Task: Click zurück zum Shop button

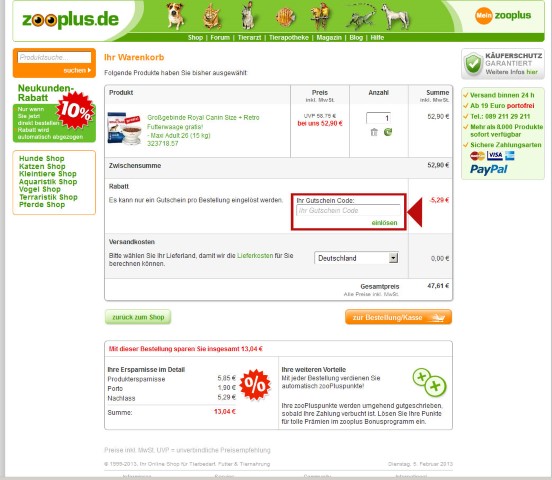Action: (x=138, y=317)
